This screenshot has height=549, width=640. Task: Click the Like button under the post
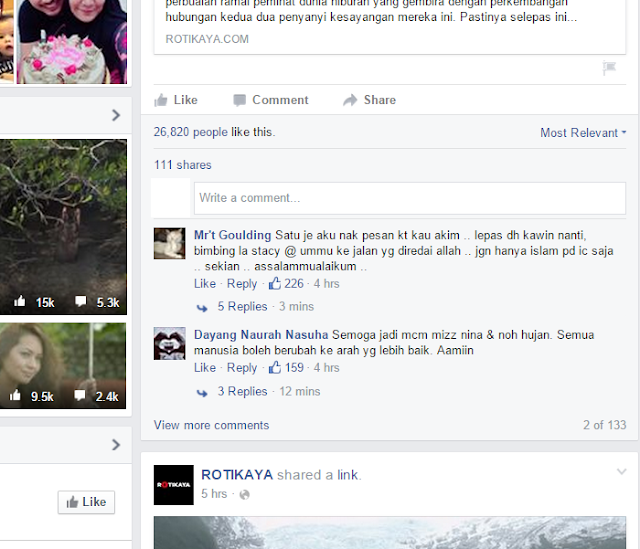pos(176,100)
